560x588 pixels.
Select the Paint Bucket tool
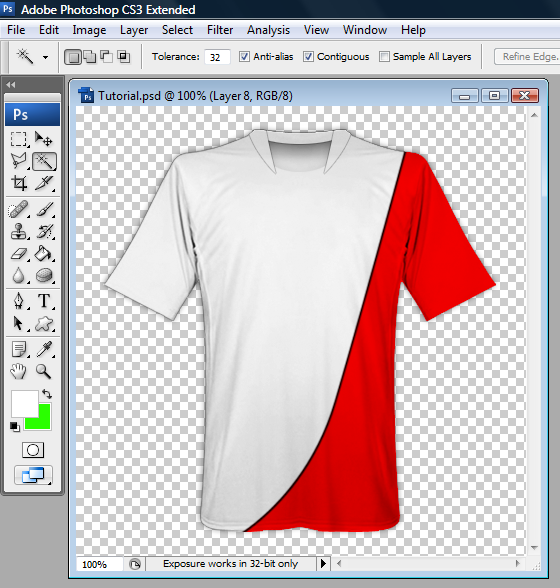(44, 254)
